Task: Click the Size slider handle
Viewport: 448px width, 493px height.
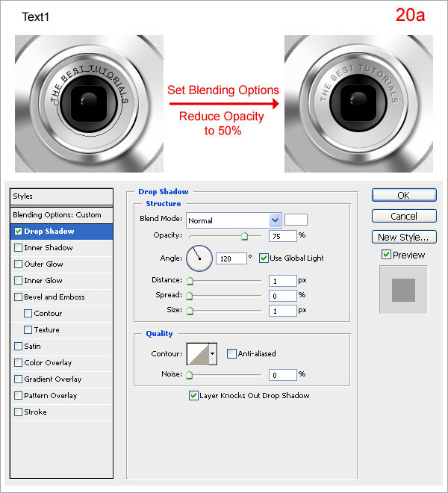Action: point(190,311)
